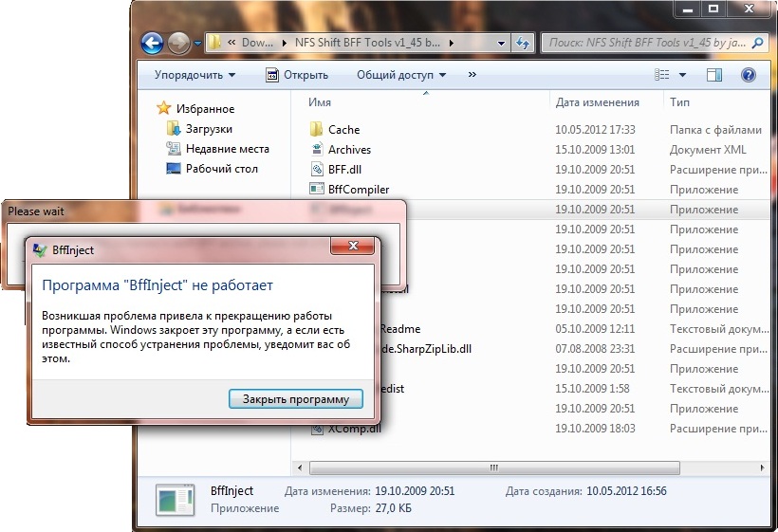This screenshot has width=778, height=532.
Task: Open the Упорядочить menu
Action: (194, 75)
